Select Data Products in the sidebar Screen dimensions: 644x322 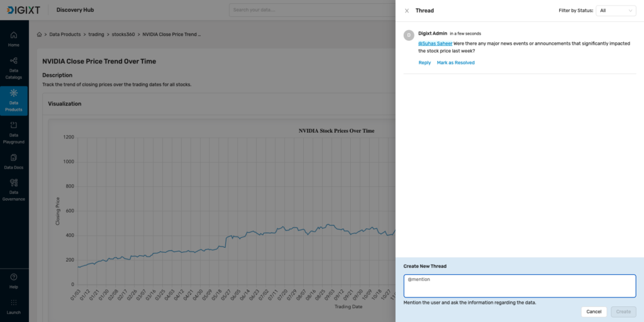coord(14,101)
